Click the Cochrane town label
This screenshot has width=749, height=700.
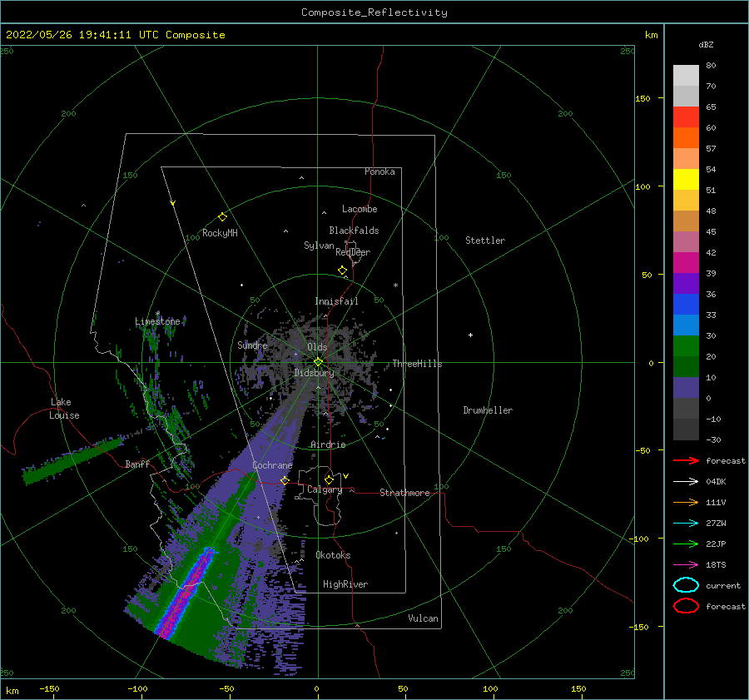272,465
